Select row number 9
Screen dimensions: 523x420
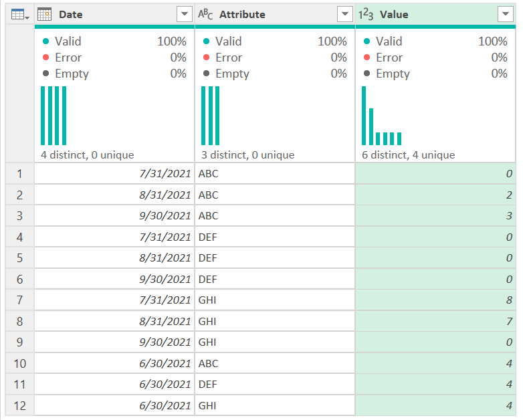click(x=19, y=342)
